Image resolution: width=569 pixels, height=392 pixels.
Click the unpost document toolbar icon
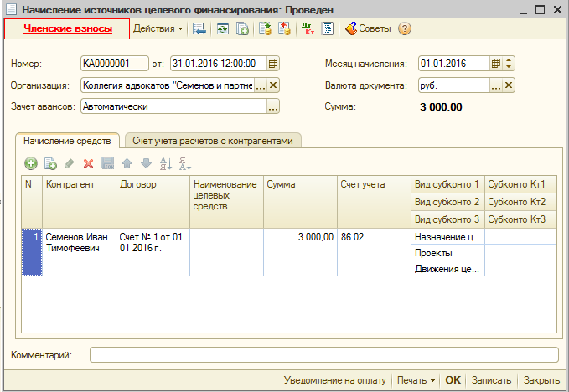284,28
